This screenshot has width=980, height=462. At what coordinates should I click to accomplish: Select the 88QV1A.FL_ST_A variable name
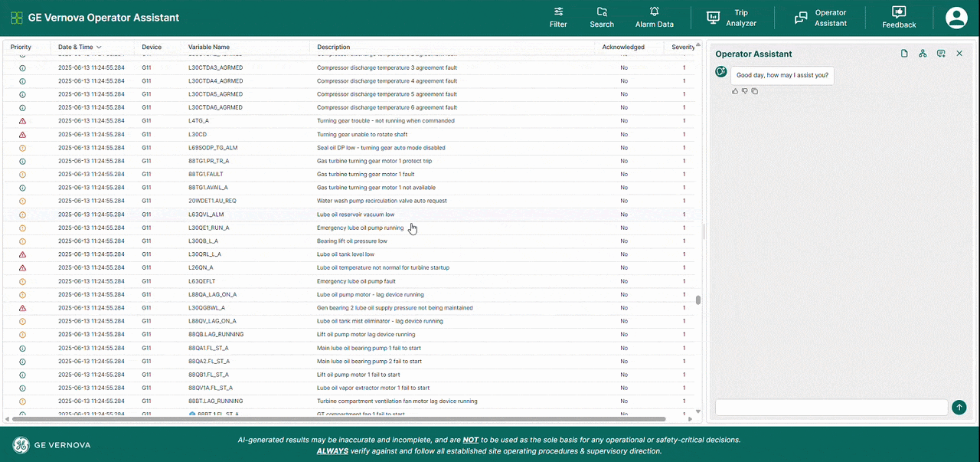coord(211,388)
